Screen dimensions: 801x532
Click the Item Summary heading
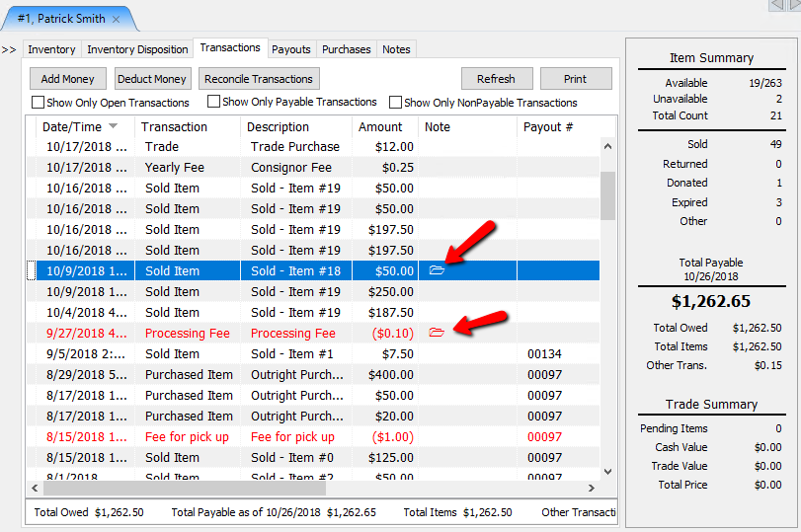point(711,57)
